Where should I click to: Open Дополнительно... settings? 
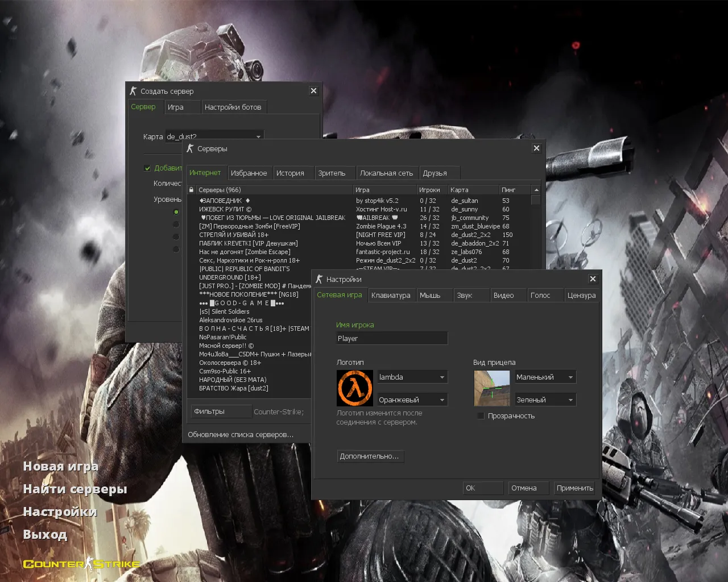point(370,456)
